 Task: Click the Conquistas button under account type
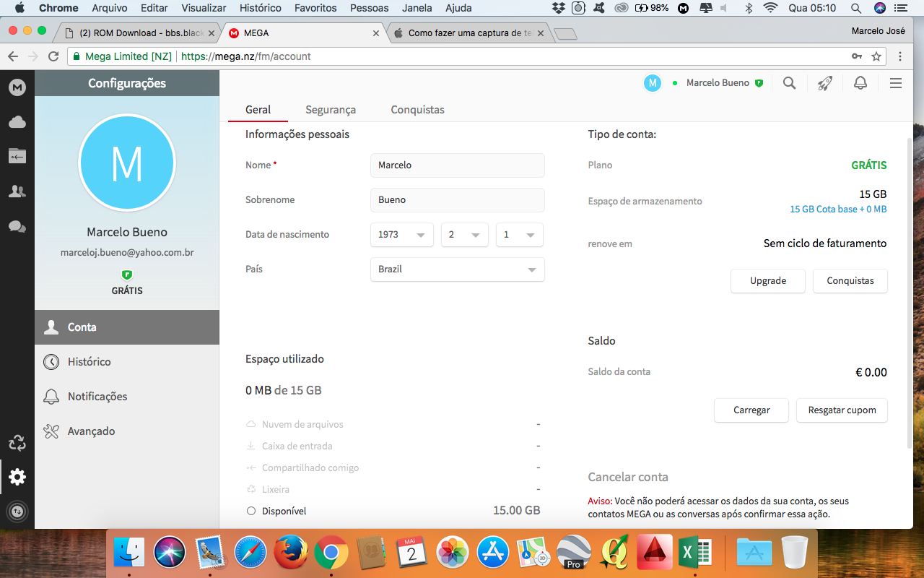click(850, 281)
